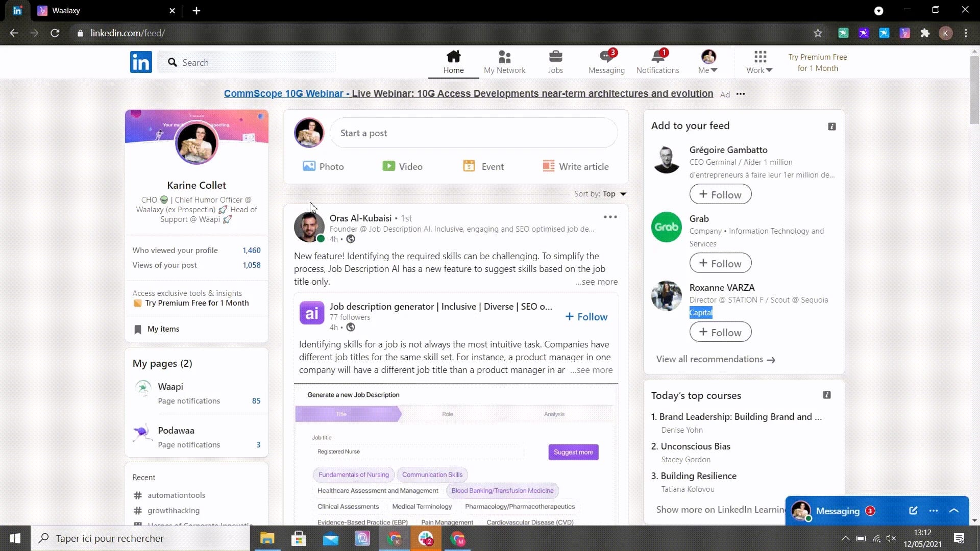The height and width of the screenshot is (551, 980).
Task: View Who viewed your profile stats
Action: (x=197, y=251)
